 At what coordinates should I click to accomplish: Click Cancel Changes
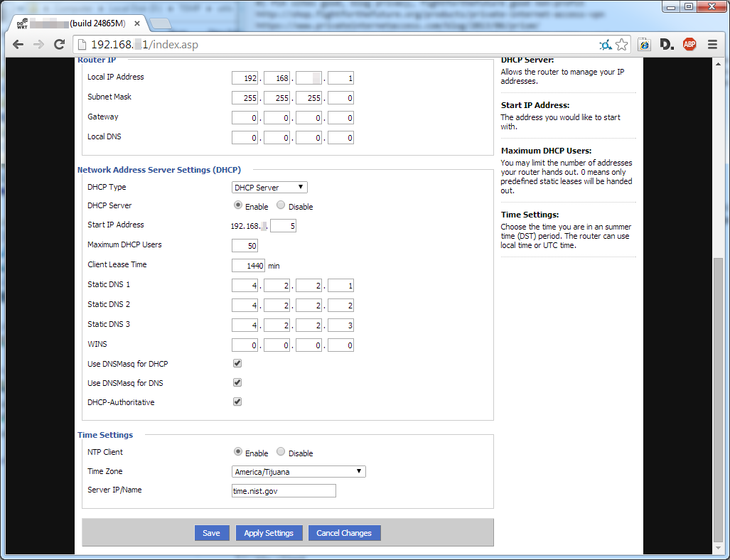(x=344, y=532)
